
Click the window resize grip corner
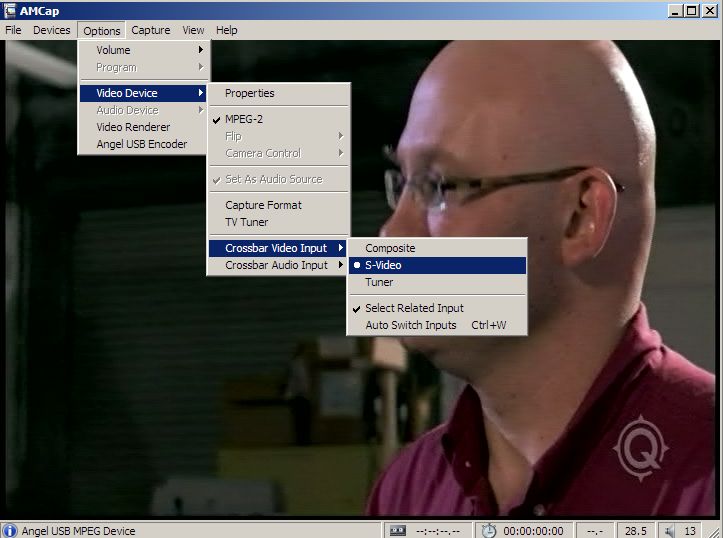click(x=715, y=531)
